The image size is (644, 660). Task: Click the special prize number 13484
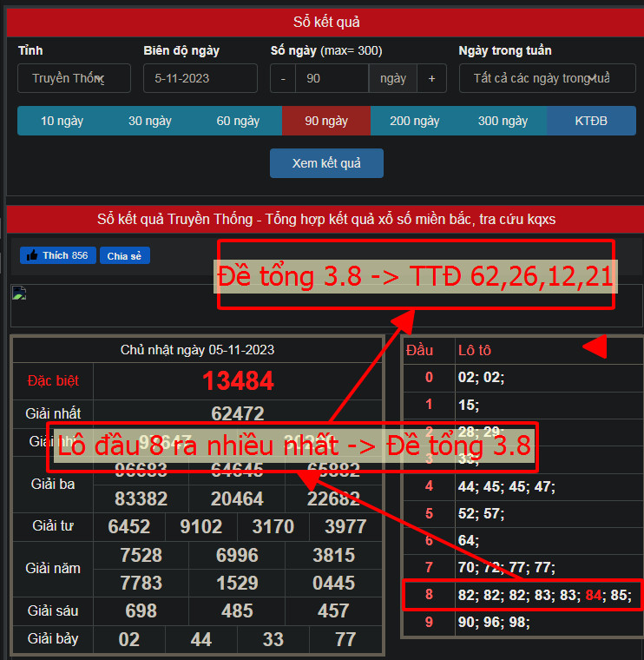tap(238, 380)
